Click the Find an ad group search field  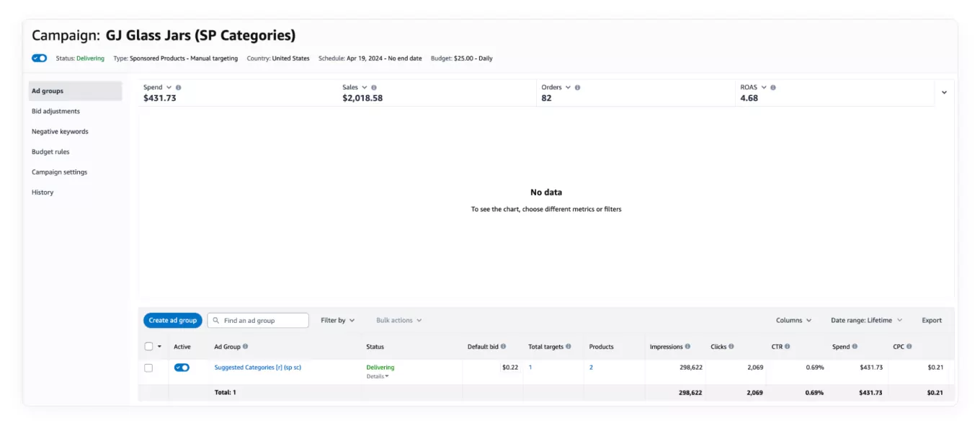pyautogui.click(x=258, y=320)
